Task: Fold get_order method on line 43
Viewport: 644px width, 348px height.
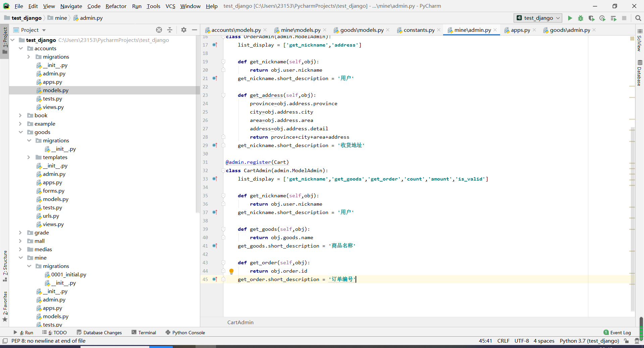Action: 223,263
